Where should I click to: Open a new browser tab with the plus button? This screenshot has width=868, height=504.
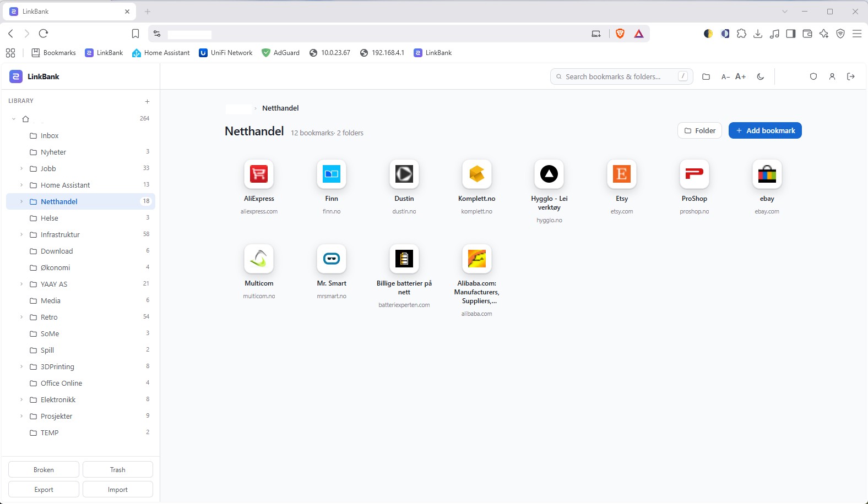coord(148,12)
